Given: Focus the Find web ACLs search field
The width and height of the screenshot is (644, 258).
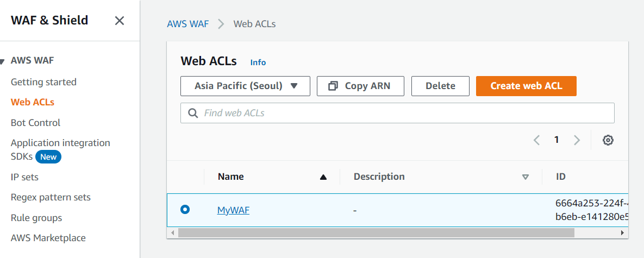Looking at the screenshot, I should click(x=398, y=113).
